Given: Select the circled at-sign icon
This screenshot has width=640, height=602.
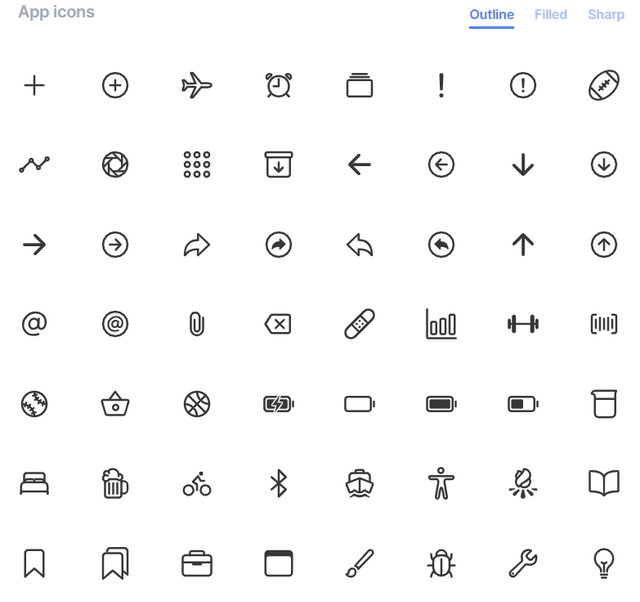Looking at the screenshot, I should (x=115, y=324).
